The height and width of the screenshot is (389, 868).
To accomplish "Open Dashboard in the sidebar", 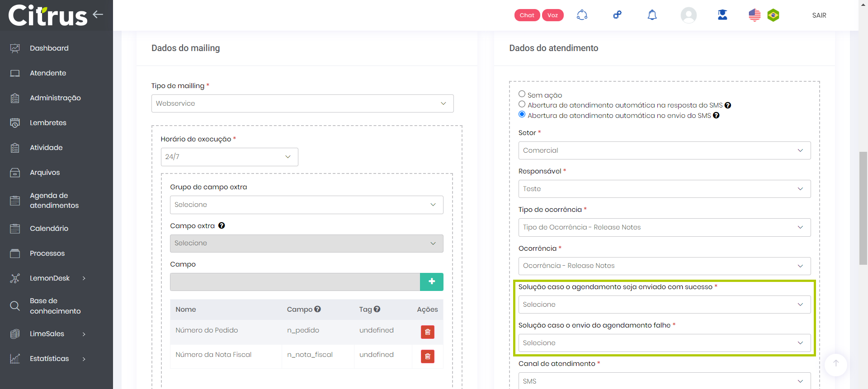I will [49, 48].
